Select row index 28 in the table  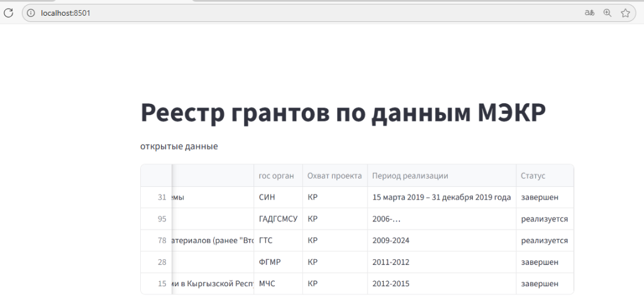162,262
